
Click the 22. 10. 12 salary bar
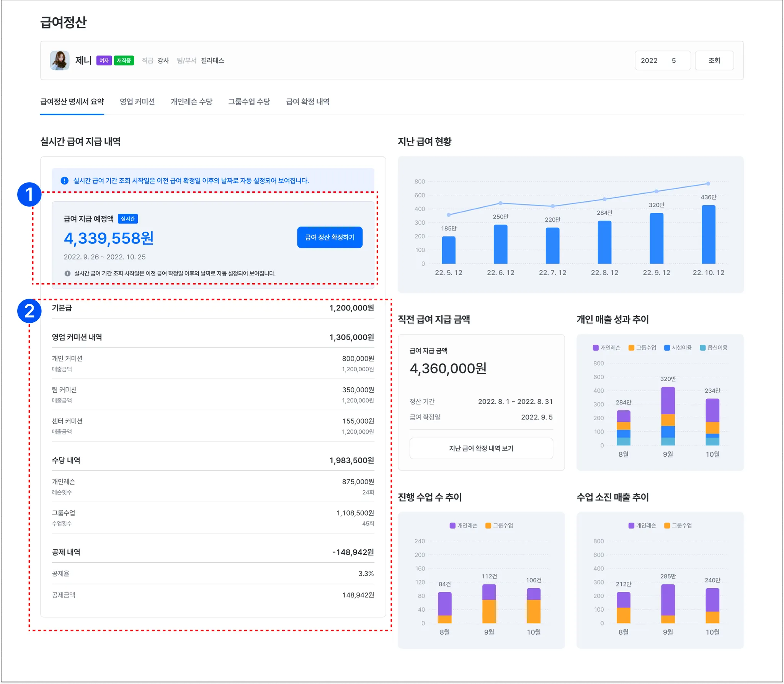tap(708, 234)
